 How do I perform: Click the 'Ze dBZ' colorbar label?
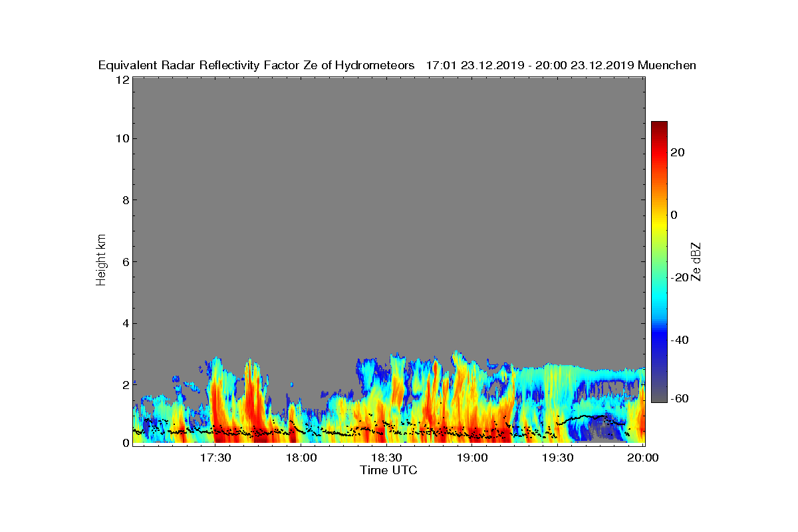(697, 261)
